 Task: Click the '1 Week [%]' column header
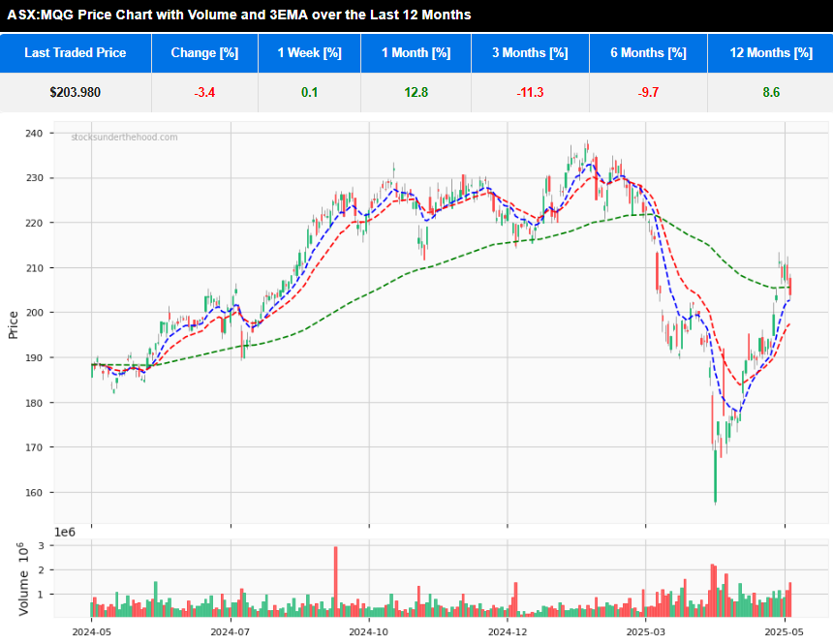tap(309, 52)
